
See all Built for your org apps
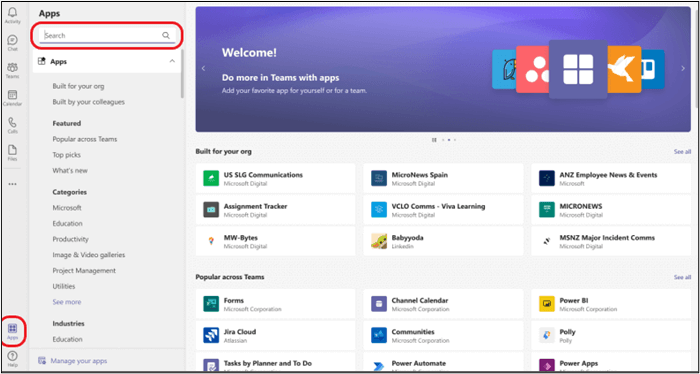[682, 152]
